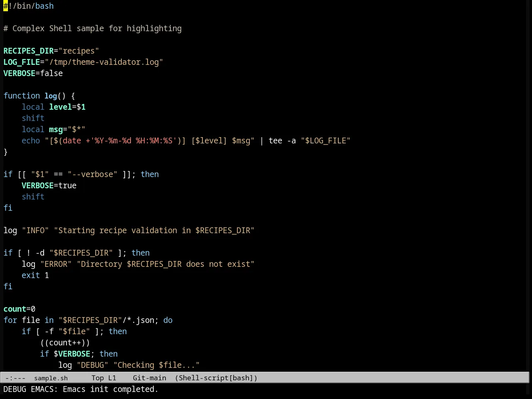Click the count=0 assignment
Image resolution: width=532 pixels, height=399 pixels.
pos(20,309)
